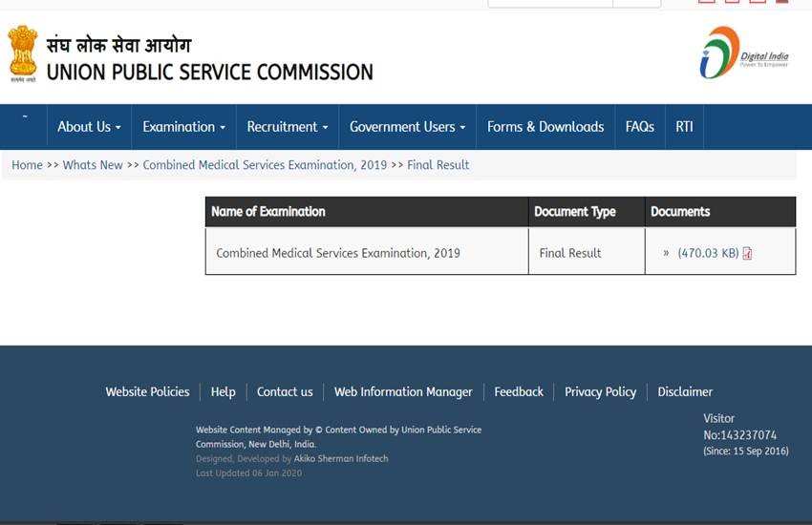Image resolution: width=812 pixels, height=525 pixels.
Task: Open Contact us in the footer
Action: click(285, 391)
